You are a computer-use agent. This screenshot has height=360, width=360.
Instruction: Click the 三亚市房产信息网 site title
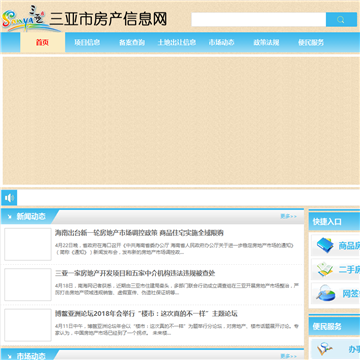pos(108,19)
